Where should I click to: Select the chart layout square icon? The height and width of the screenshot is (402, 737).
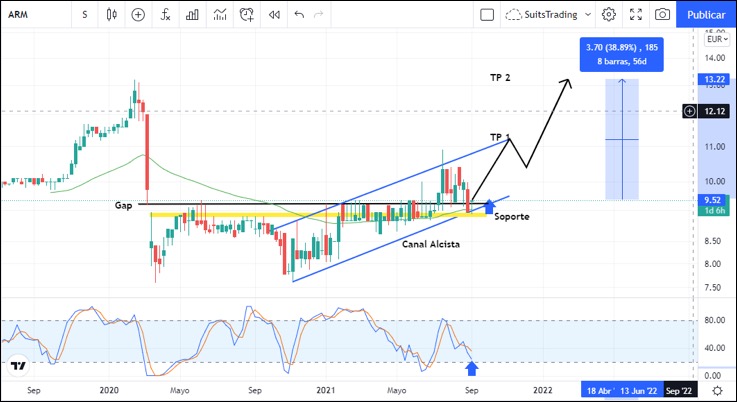coord(487,15)
